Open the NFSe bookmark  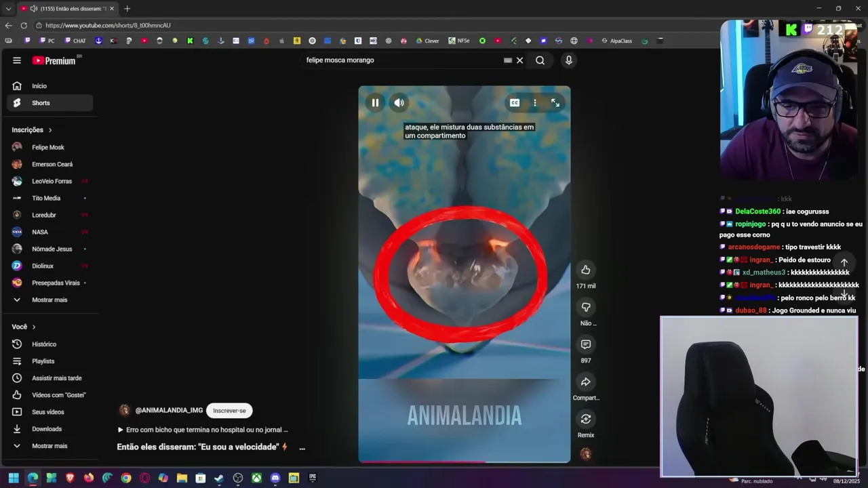tap(459, 41)
